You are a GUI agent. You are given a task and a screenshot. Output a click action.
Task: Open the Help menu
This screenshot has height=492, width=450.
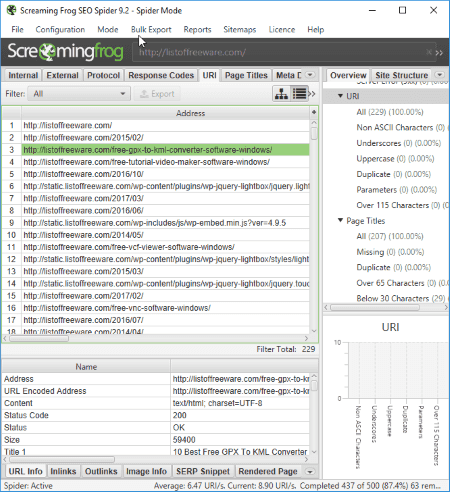(x=315, y=30)
